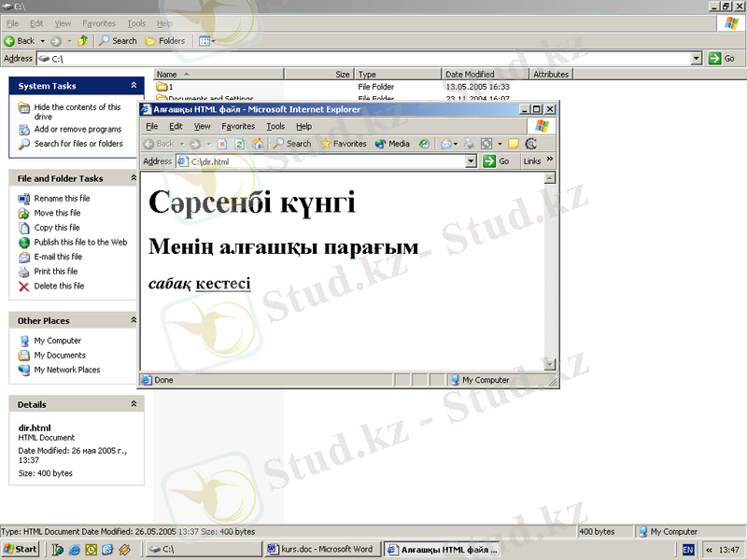The width and height of the screenshot is (747, 560).
Task: Click the Windows Start button
Action: coord(21,549)
